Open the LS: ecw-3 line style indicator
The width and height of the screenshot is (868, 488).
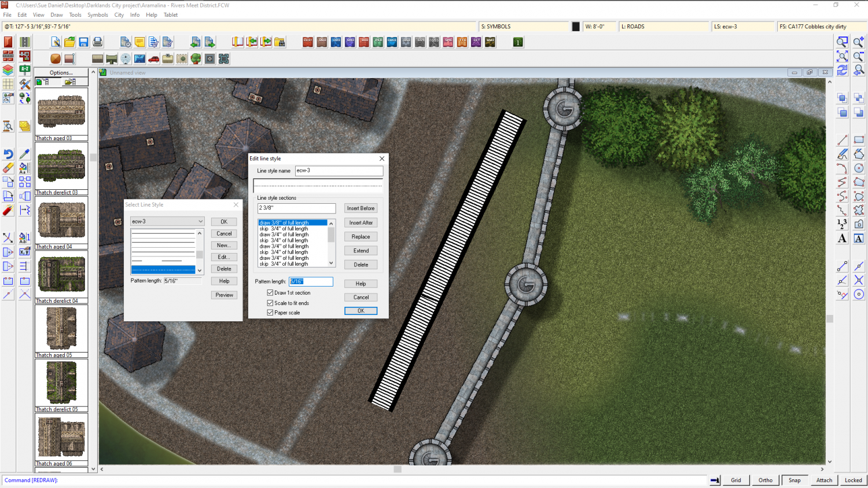(x=742, y=27)
